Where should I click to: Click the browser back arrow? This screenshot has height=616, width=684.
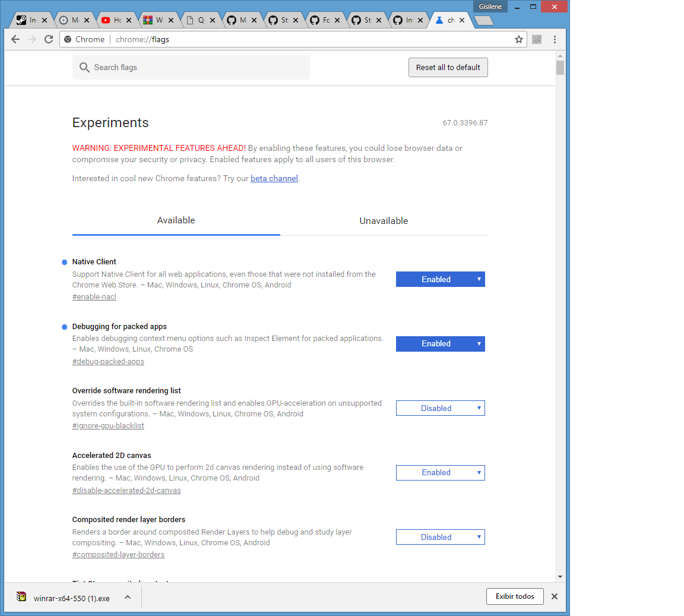click(x=15, y=39)
